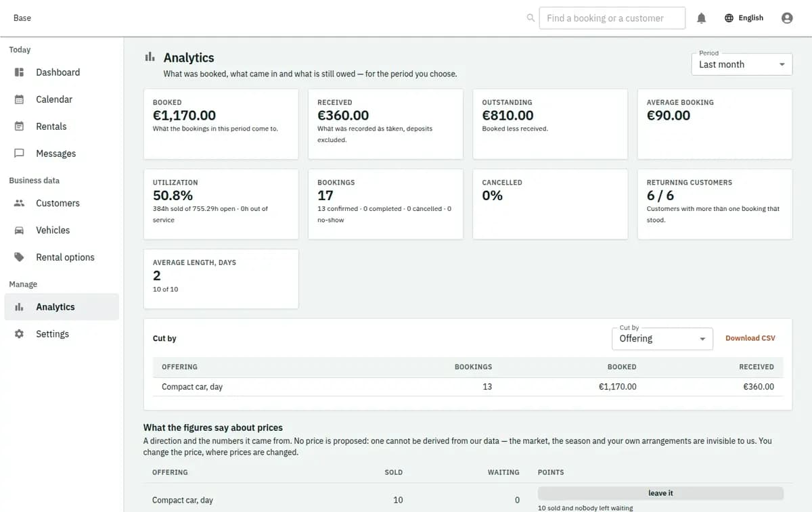Click the RECEIVED column header in the table
The height and width of the screenshot is (512, 812).
click(x=757, y=367)
